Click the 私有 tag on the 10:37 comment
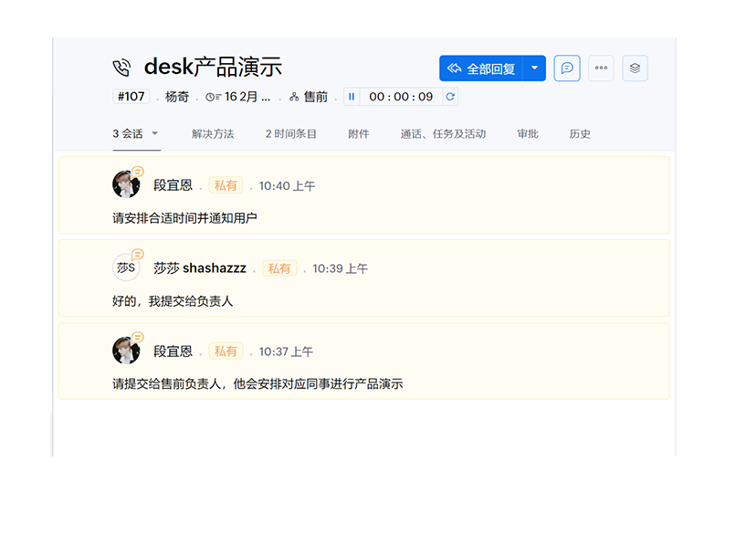Image resolution: width=756 pixels, height=535 pixels. tap(226, 351)
